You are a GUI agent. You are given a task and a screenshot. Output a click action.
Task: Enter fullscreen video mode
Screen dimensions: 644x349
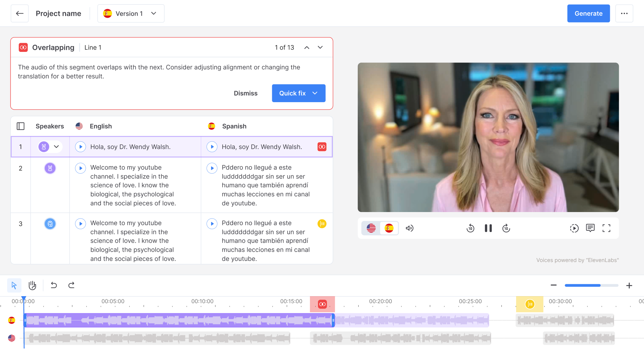606,228
